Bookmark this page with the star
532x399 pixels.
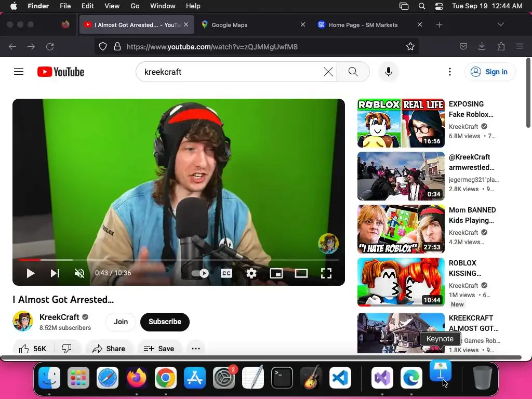click(410, 46)
